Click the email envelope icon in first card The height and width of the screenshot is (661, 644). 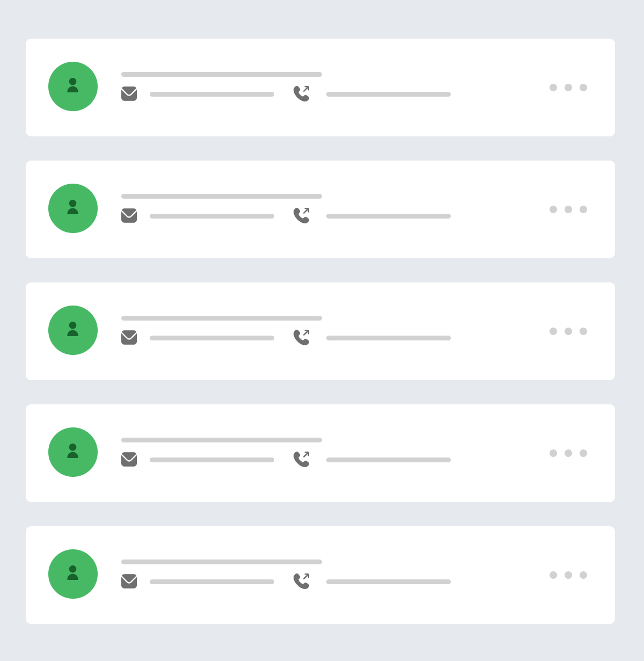129,93
